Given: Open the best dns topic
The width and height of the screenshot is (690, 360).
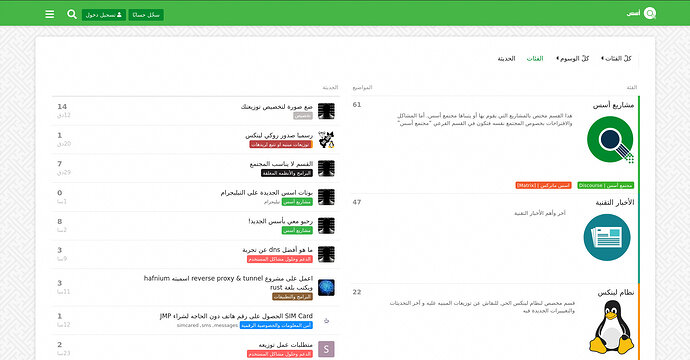Looking at the screenshot, I should click(278, 250).
